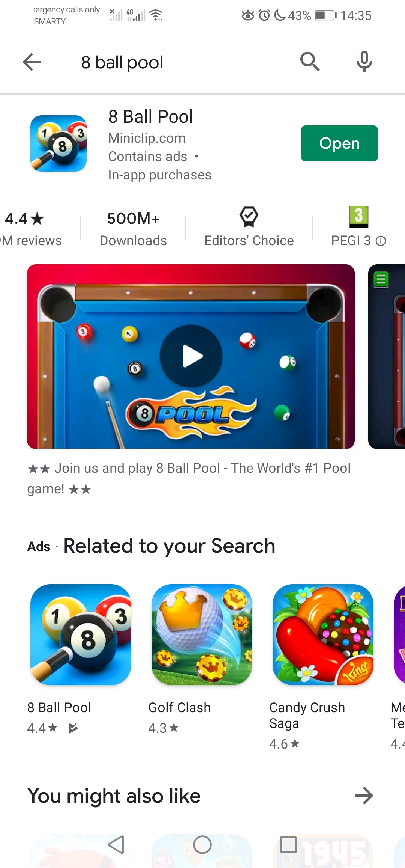Tap the search magnifier icon

point(310,62)
